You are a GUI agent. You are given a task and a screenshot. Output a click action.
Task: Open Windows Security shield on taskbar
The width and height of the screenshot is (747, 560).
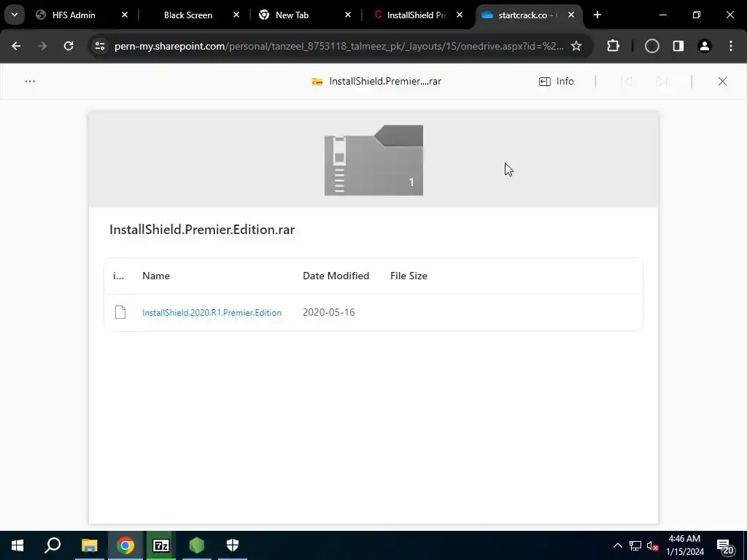click(x=233, y=545)
